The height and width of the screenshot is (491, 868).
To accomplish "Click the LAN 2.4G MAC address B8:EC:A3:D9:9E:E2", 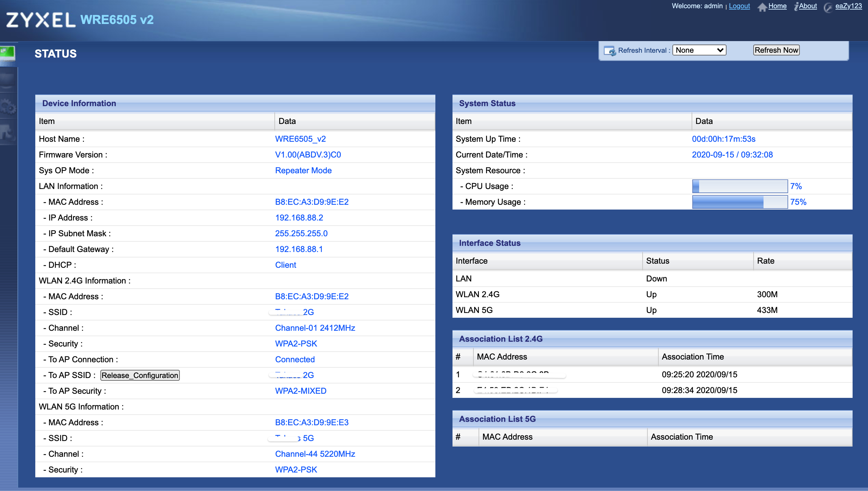I will coord(312,202).
